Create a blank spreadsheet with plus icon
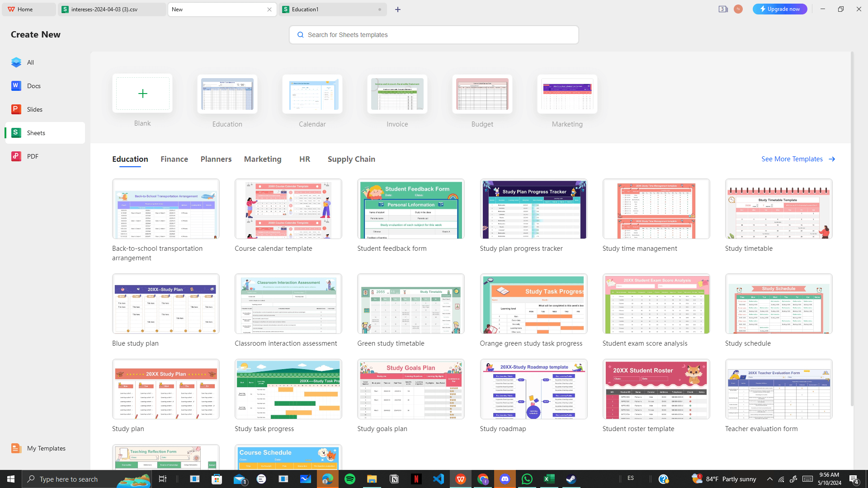The width and height of the screenshot is (868, 488). (x=142, y=94)
